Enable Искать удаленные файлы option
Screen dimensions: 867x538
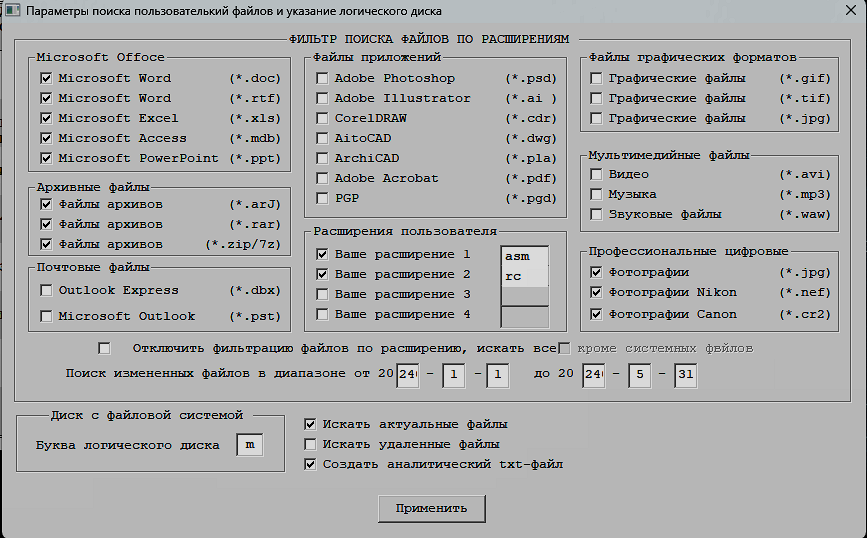point(310,444)
